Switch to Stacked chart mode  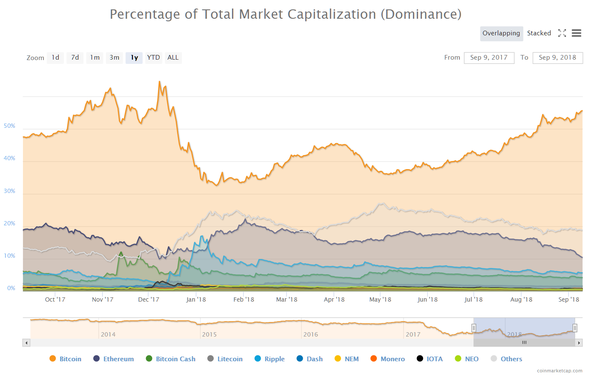click(x=539, y=33)
